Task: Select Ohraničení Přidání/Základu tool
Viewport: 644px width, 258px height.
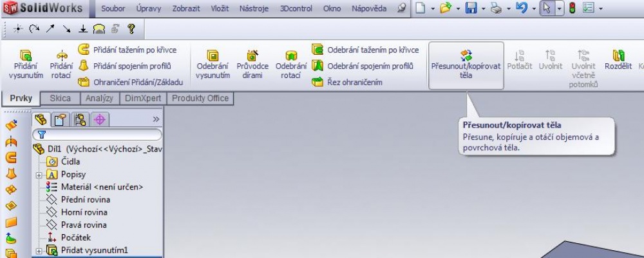Action: tap(130, 82)
